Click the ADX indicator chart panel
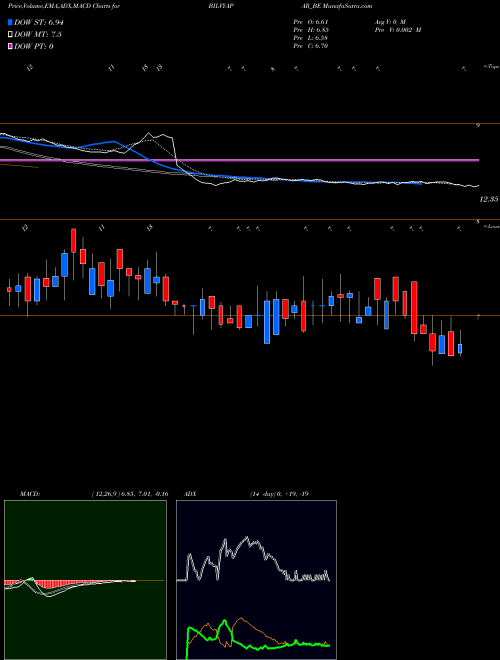Viewport: 500px width, 660px height. 256,580
